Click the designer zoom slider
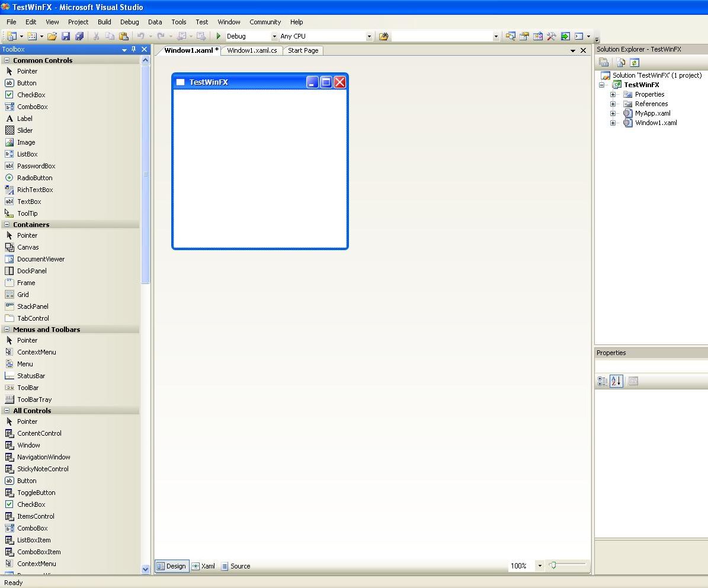Screen dimensions: 708x588 tap(568, 565)
